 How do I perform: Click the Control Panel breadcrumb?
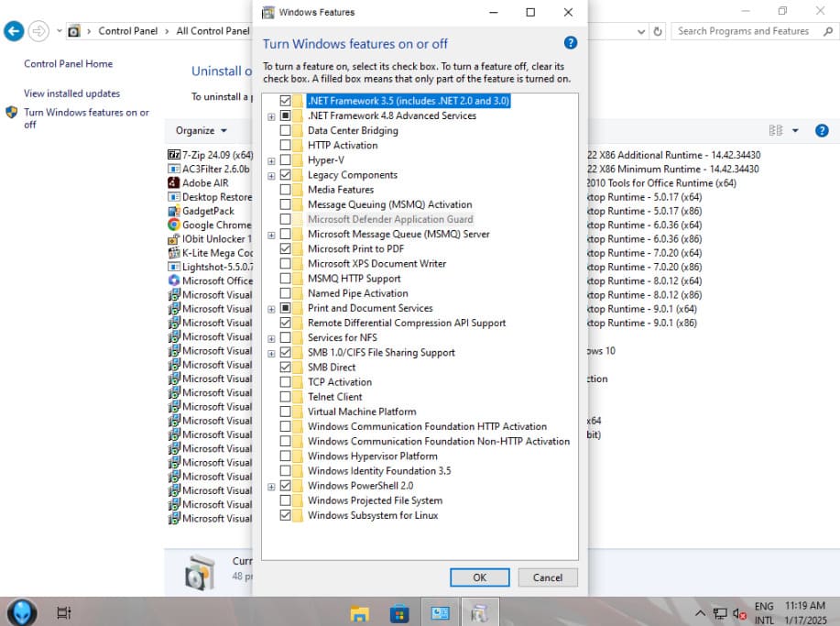[x=128, y=31]
